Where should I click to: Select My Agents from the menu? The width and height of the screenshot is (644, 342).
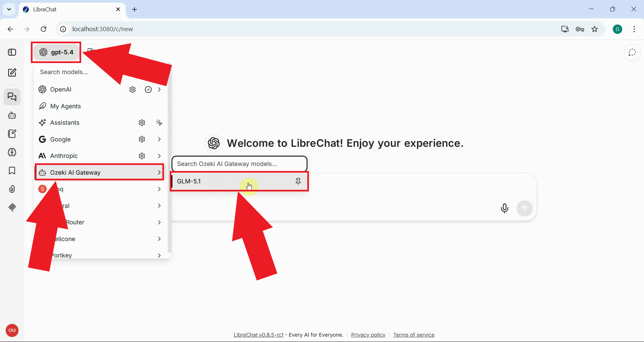65,106
